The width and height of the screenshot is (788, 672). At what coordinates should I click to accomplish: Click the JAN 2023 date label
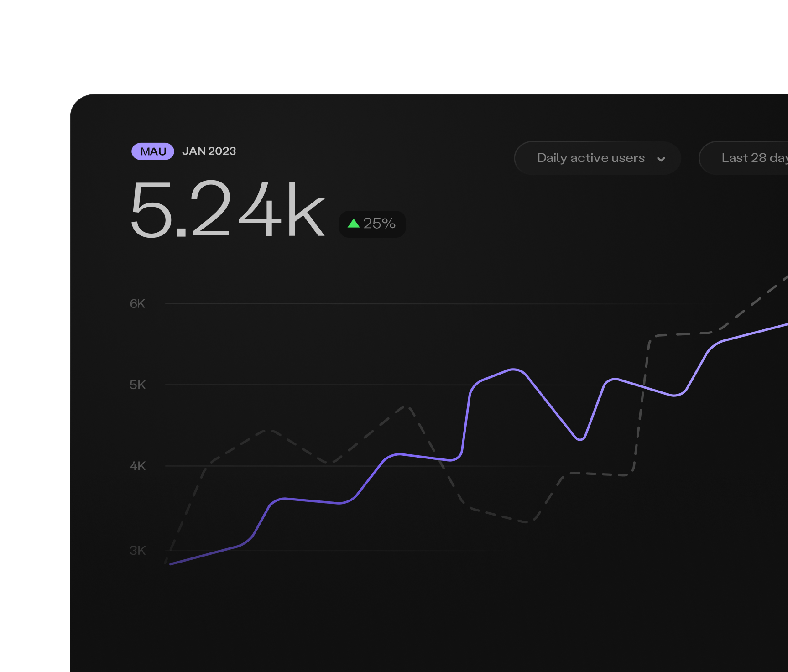pos(209,151)
